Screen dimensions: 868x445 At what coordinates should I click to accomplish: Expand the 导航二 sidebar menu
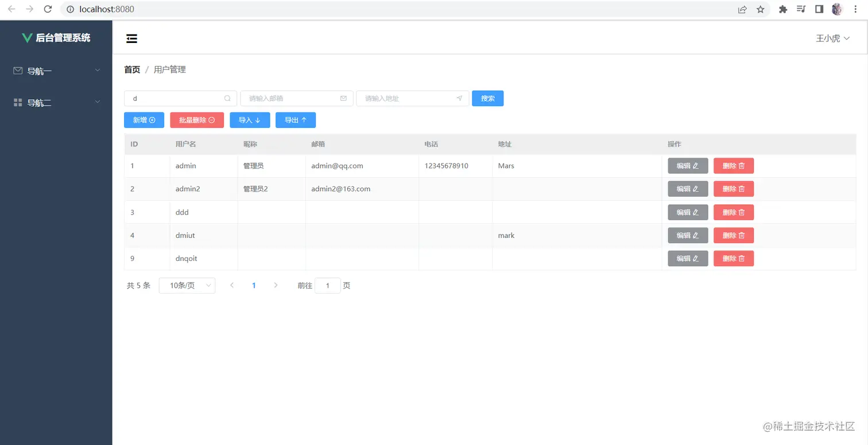(x=56, y=103)
